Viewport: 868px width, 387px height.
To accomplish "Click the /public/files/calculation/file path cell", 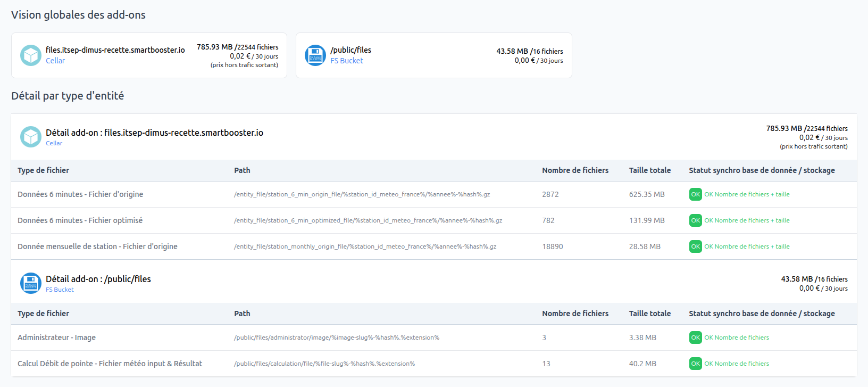I will pos(324,364).
